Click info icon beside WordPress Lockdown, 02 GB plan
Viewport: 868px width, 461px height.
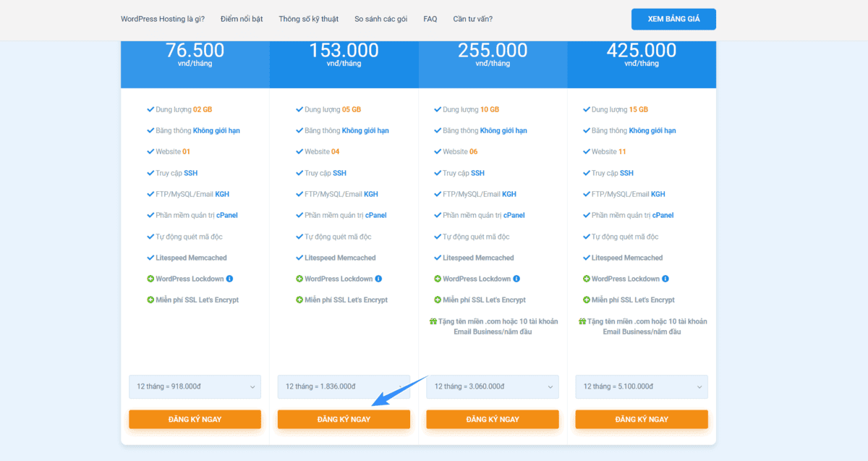[x=230, y=279]
